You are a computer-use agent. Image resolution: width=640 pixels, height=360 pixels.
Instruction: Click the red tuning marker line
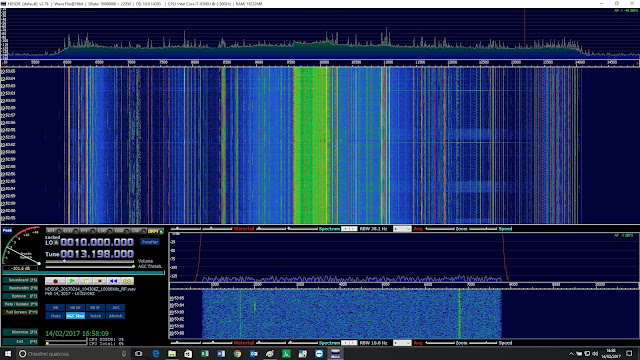[524, 29]
